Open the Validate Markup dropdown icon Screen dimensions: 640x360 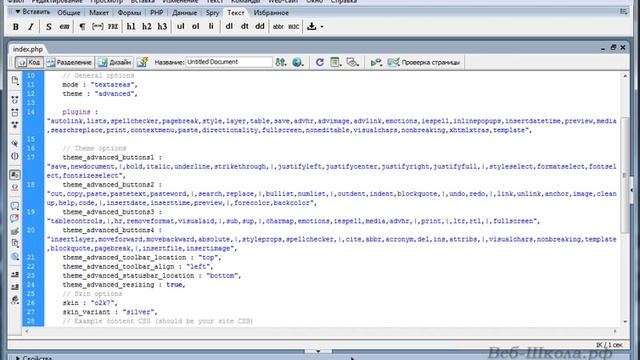pos(376,62)
